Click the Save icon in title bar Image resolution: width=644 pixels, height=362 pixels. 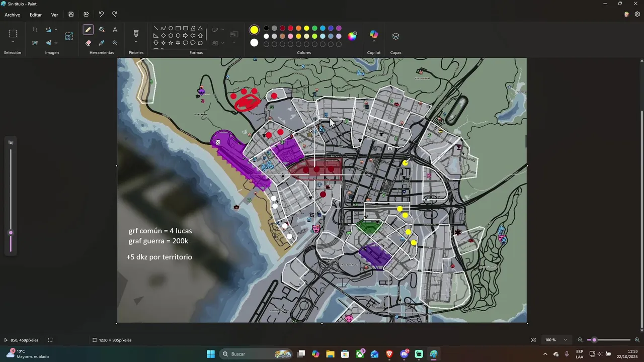pyautogui.click(x=71, y=15)
